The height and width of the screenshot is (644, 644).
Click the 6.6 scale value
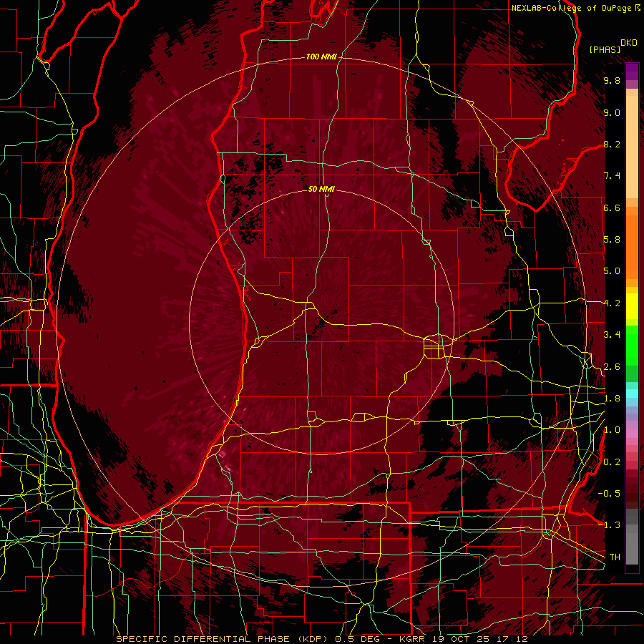(612, 208)
